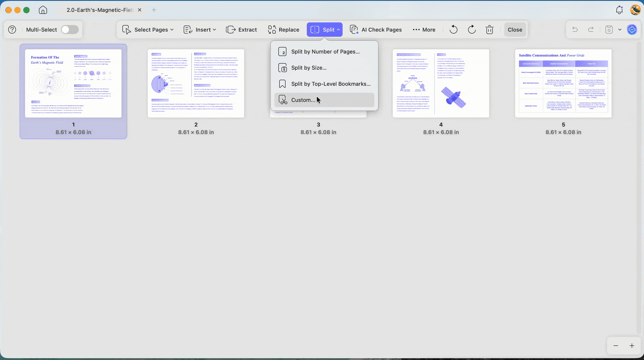Choose Split by Top-Level Bookmarks
The width and height of the screenshot is (644, 360).
324,84
